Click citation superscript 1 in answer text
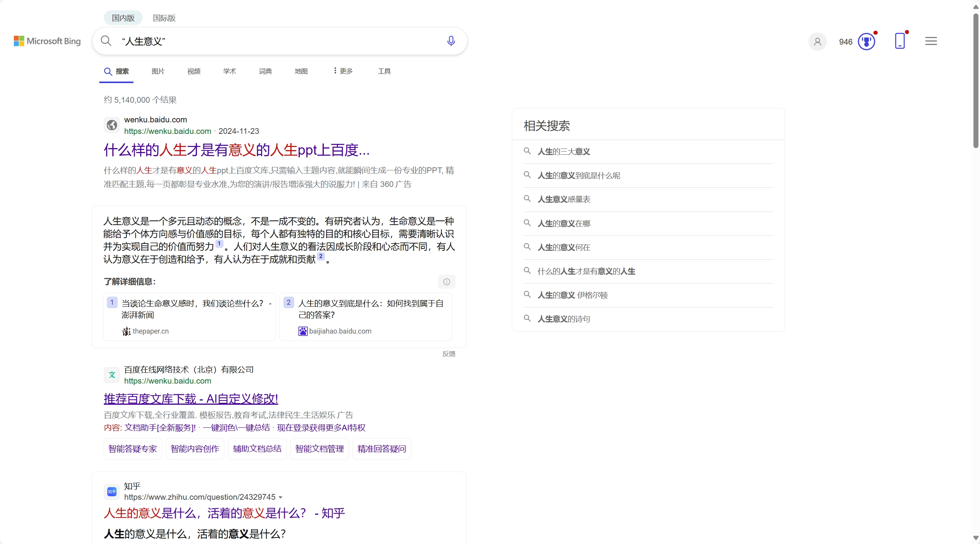Screen dimensions: 980x544 click(x=219, y=244)
